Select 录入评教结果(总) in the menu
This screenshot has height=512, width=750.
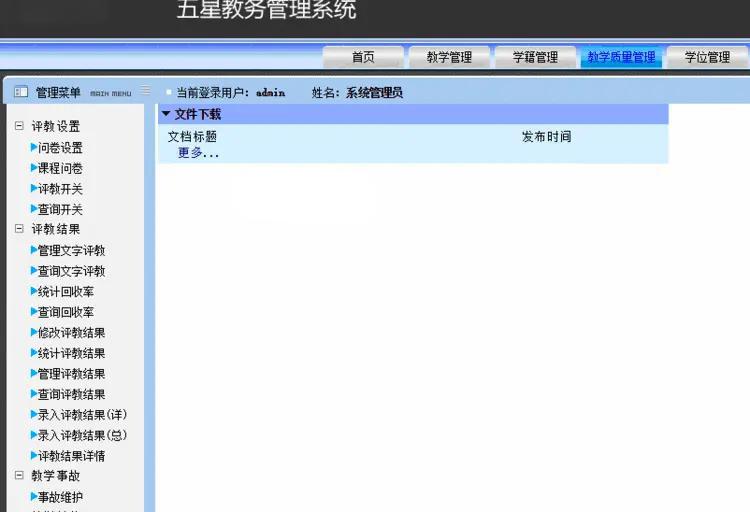(82, 435)
